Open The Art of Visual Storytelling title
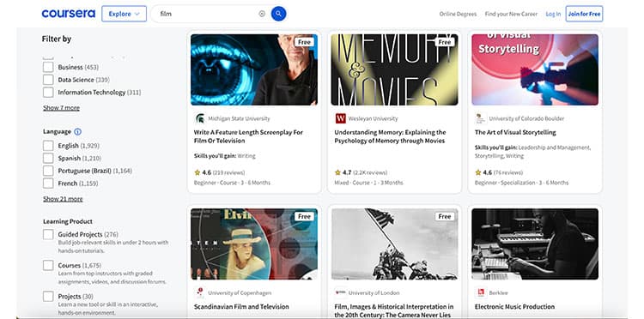The width and height of the screenshot is (644, 319). coord(515,132)
